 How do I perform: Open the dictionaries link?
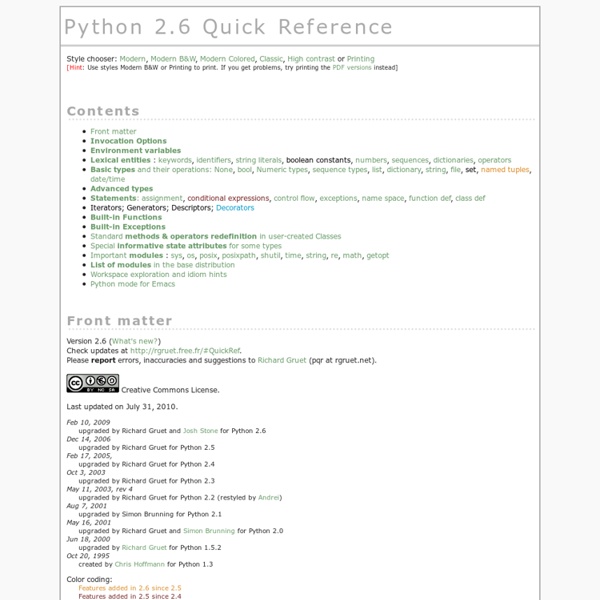tap(453, 160)
